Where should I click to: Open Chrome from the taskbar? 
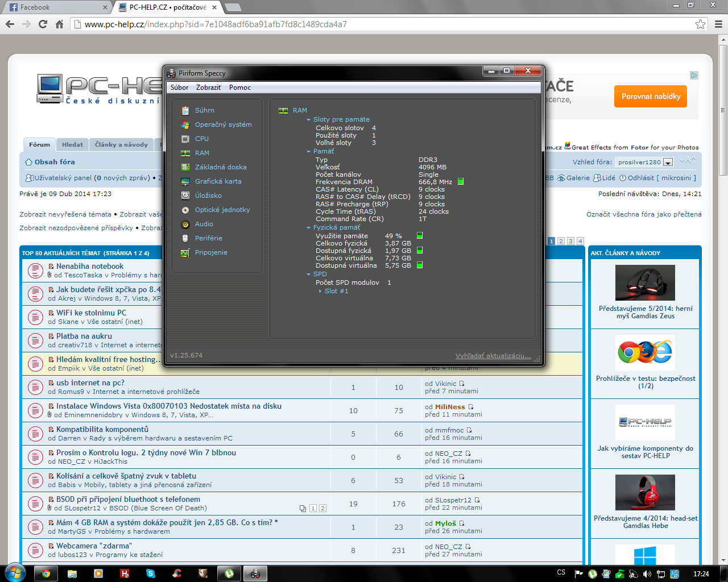point(46,573)
